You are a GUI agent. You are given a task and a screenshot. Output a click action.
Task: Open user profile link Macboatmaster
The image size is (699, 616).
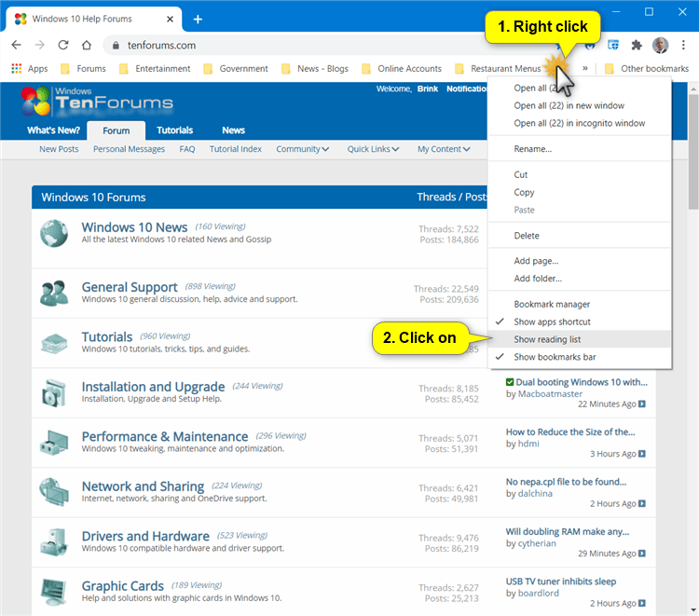point(550,394)
